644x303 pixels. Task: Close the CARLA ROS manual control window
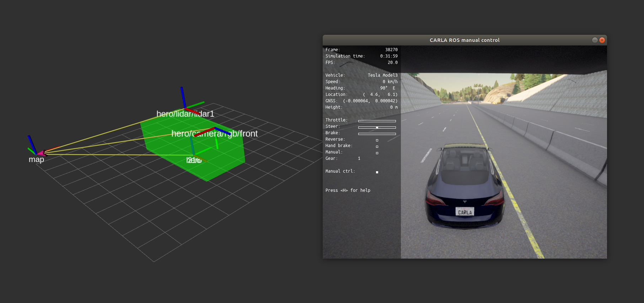[x=602, y=40]
